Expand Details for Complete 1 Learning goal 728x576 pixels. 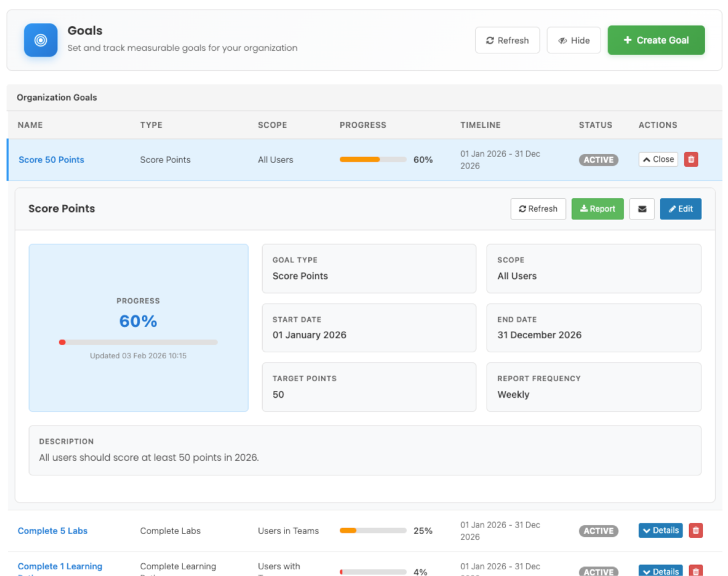pos(660,571)
